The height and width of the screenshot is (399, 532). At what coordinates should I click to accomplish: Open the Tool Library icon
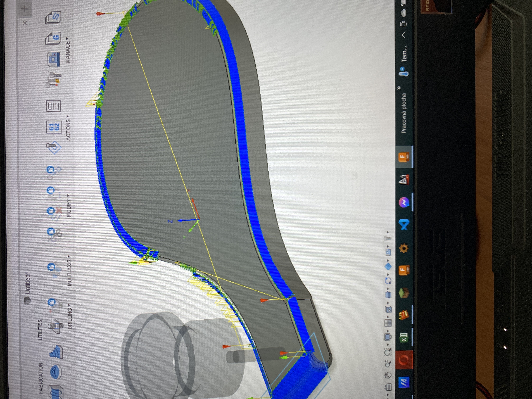[54, 80]
